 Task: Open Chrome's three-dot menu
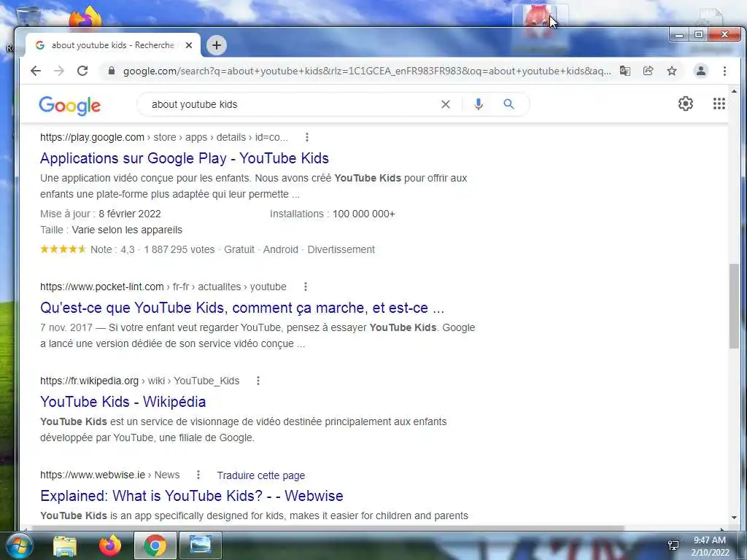click(x=724, y=71)
